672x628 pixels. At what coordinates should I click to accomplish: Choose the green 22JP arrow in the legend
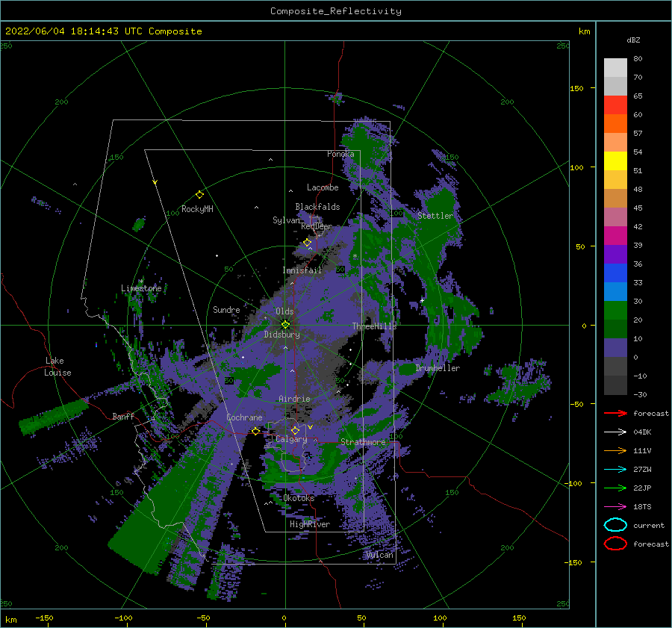coord(615,488)
